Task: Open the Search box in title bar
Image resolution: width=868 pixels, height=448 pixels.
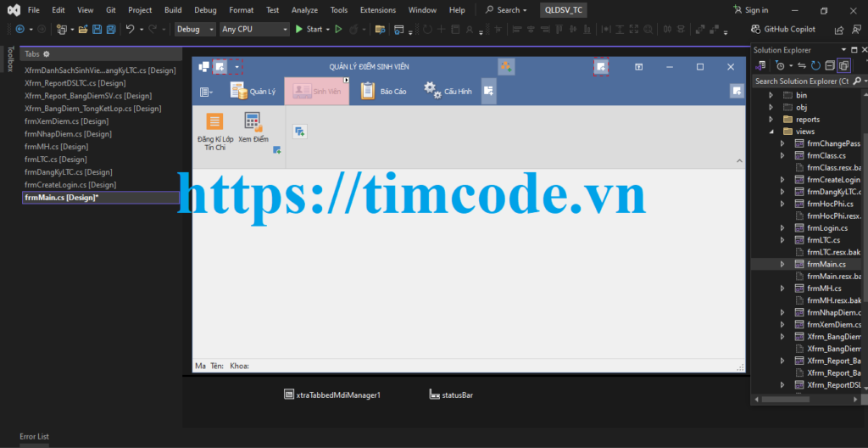Action: click(x=506, y=10)
